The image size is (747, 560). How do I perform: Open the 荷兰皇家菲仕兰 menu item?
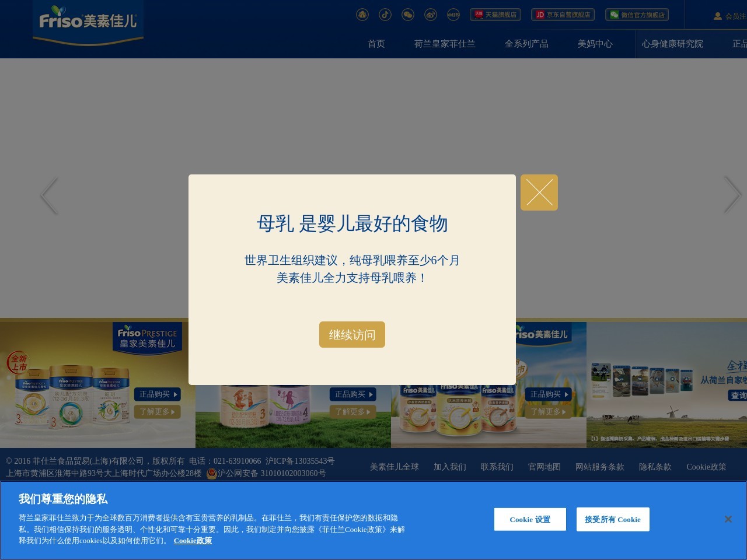coord(445,44)
